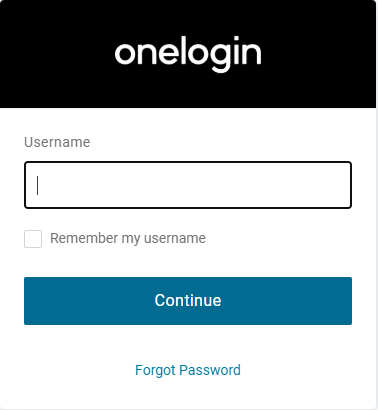This screenshot has height=410, width=378.
Task: Enable remembering username via the checkbox
Action: click(33, 239)
